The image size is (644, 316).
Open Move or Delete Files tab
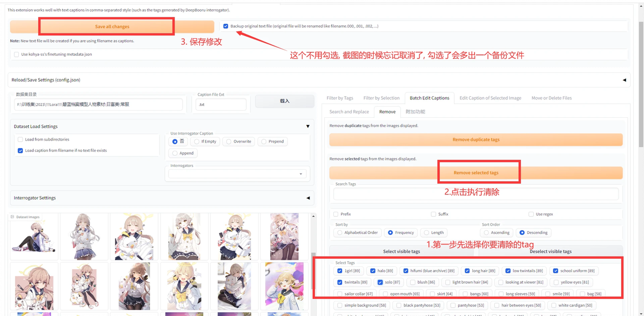point(551,98)
